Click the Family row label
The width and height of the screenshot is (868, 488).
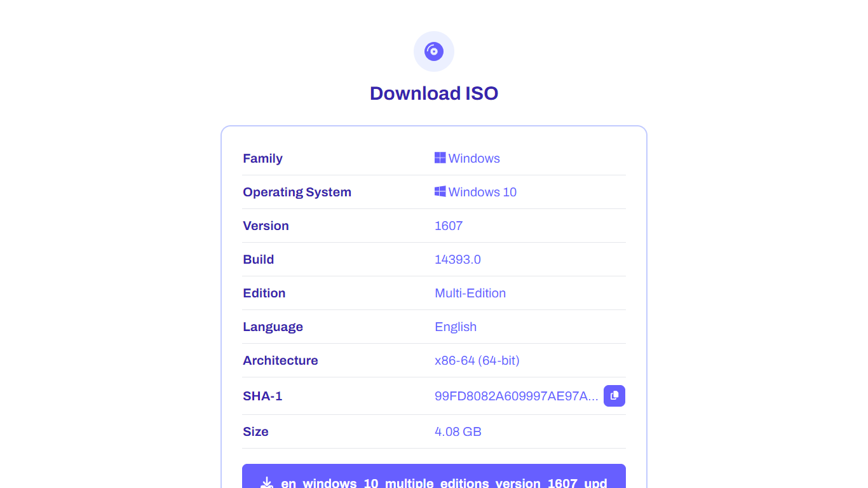pos(262,158)
